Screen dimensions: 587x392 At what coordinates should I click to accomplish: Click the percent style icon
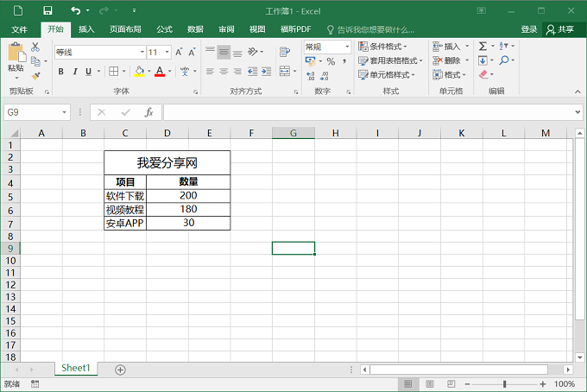click(331, 61)
